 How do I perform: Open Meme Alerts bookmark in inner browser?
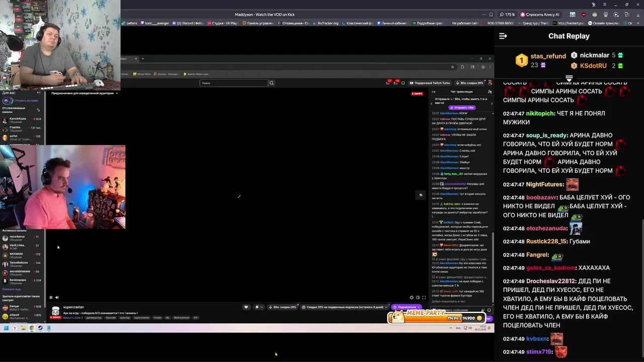click(x=142, y=74)
